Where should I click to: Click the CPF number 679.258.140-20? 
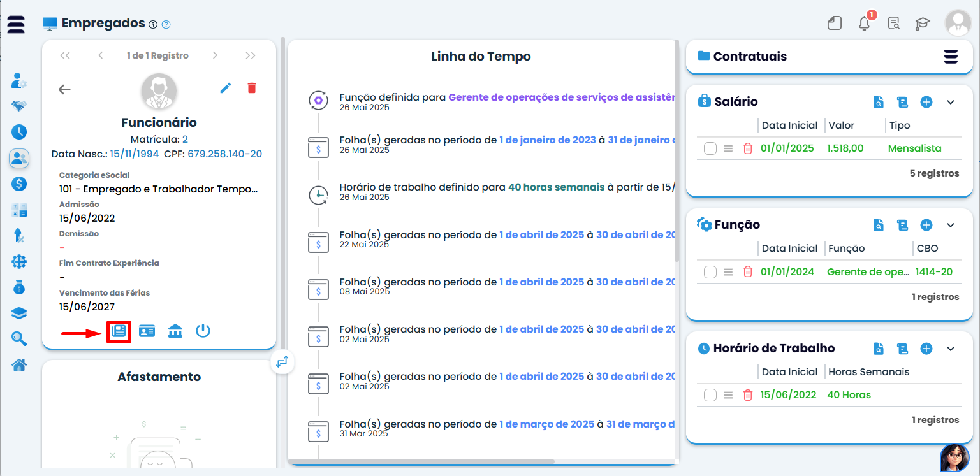pos(224,154)
